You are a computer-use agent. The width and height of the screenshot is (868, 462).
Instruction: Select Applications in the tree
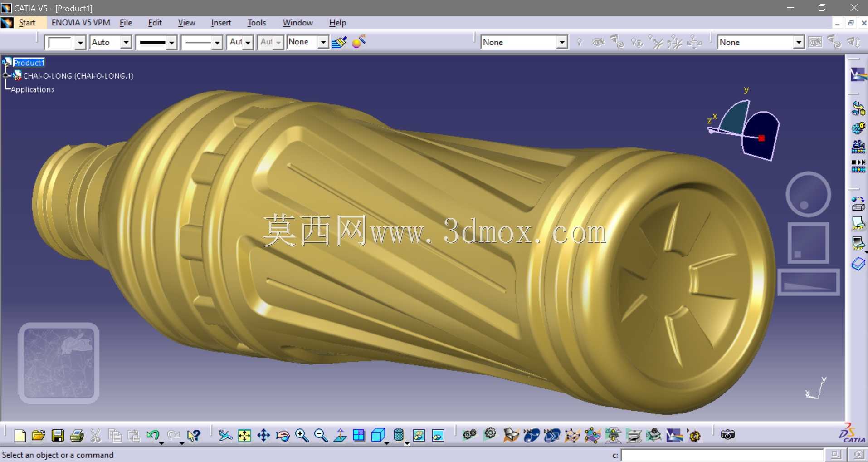(32, 89)
